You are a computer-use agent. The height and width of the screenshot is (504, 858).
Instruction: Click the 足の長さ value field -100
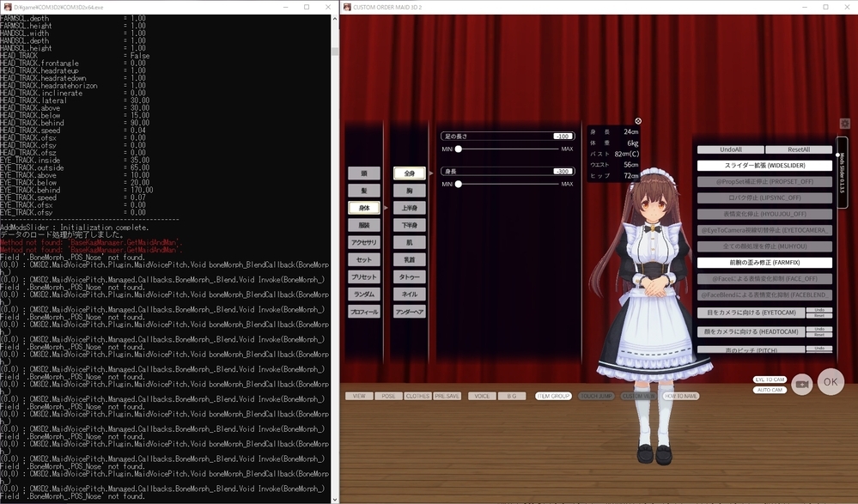563,137
